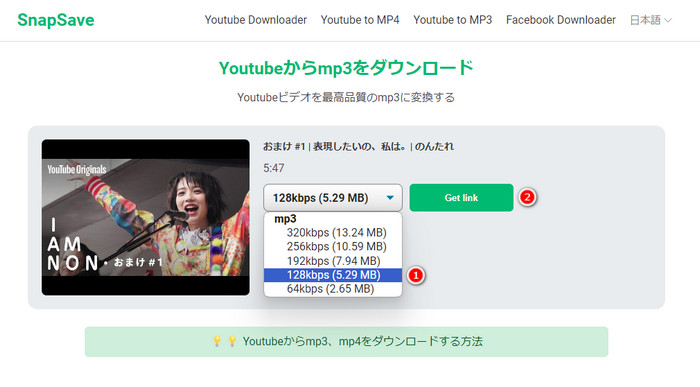The image size is (700, 387).
Task: Choose the 64kbps (2.65 MB) option
Action: coord(333,289)
